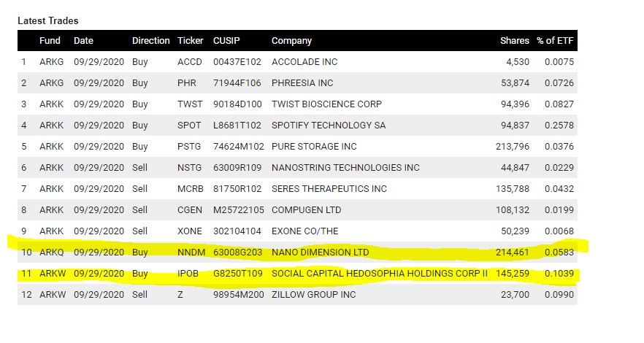This screenshot has width=644, height=343.
Task: Sort by the Shares column header
Action: click(x=515, y=41)
